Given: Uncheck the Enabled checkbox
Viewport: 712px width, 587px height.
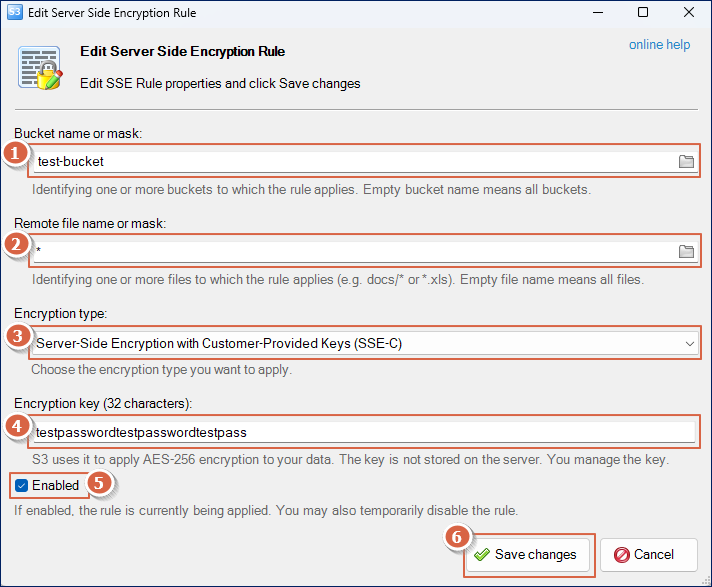Looking at the screenshot, I should point(21,485).
